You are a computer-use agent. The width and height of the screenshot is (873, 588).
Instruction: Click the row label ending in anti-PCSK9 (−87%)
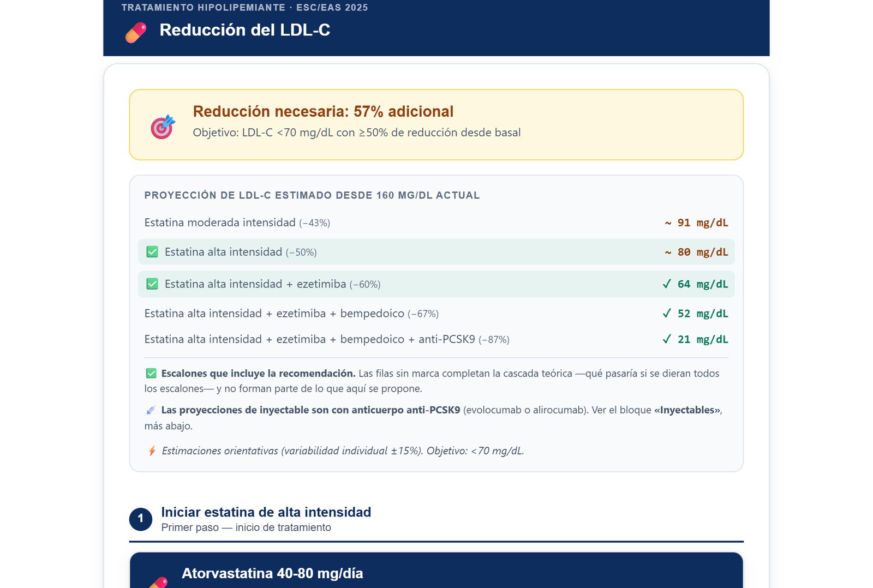(327, 339)
